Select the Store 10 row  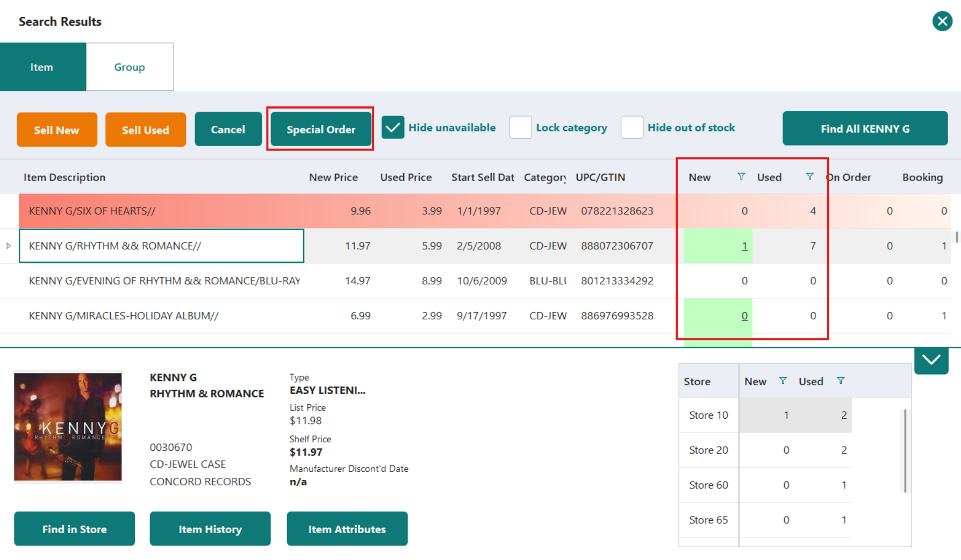(765, 415)
